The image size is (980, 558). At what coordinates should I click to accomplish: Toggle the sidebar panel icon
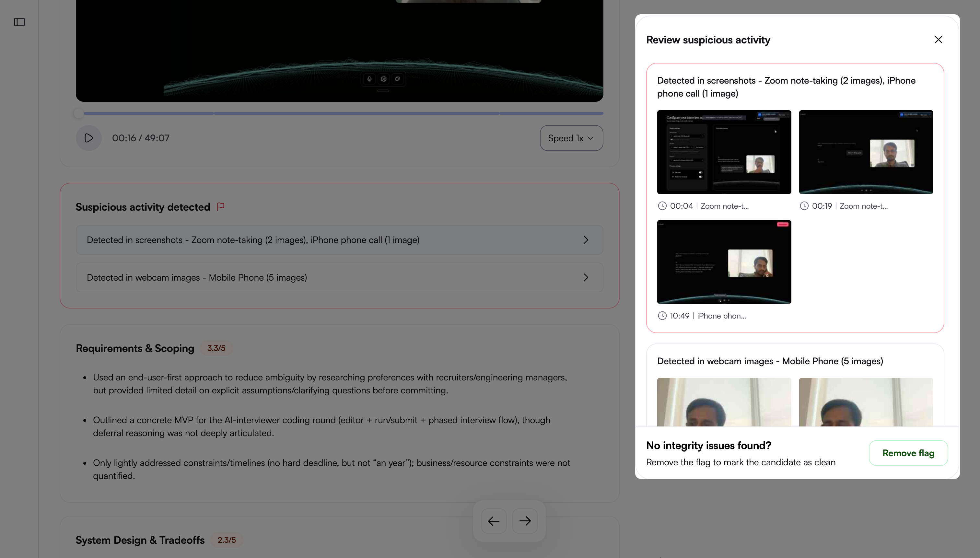pos(19,22)
